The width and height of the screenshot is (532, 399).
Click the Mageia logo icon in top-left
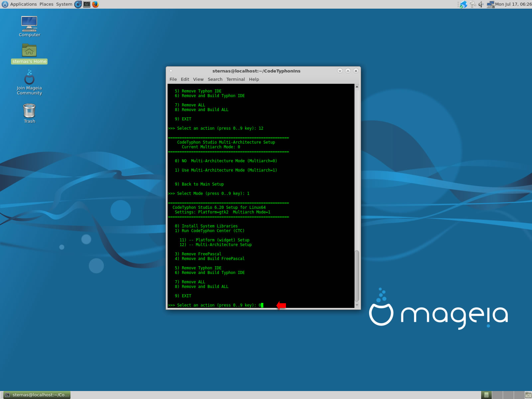click(5, 4)
